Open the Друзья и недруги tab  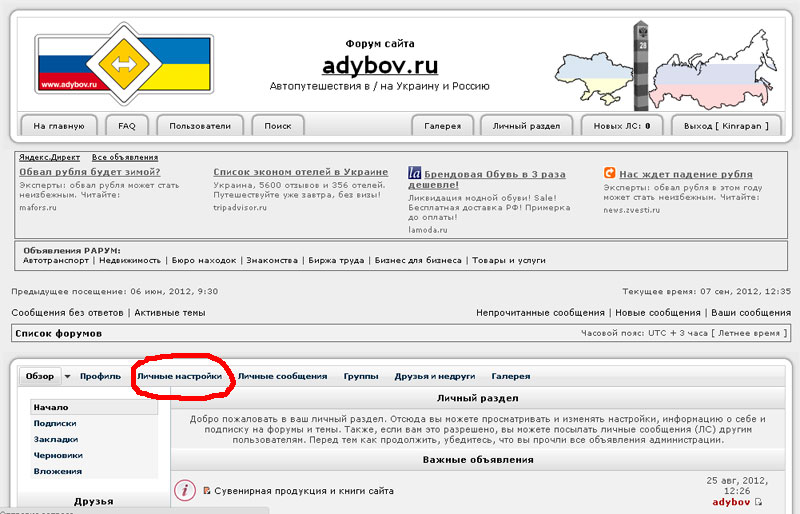click(434, 376)
